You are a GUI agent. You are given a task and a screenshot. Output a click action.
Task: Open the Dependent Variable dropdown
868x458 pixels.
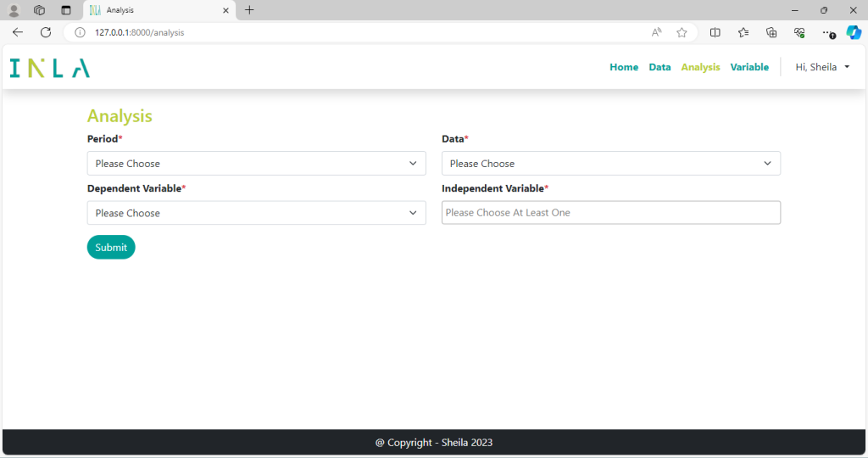256,213
